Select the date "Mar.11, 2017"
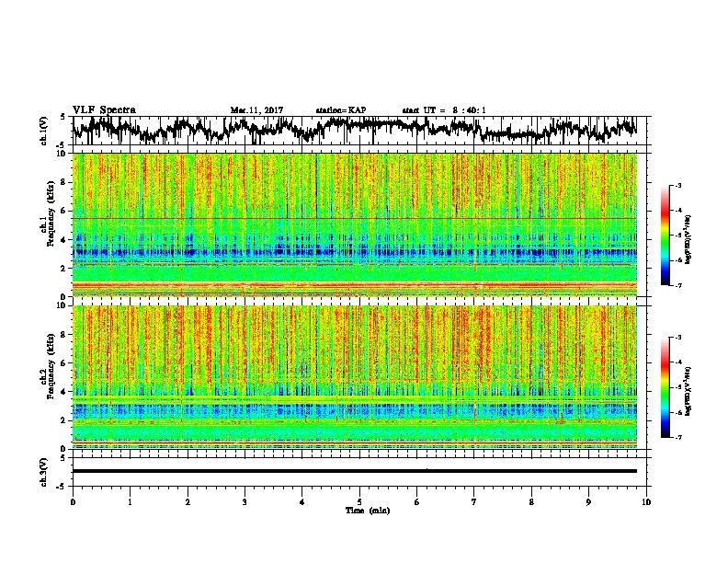This screenshot has height=563, width=728. (x=256, y=110)
